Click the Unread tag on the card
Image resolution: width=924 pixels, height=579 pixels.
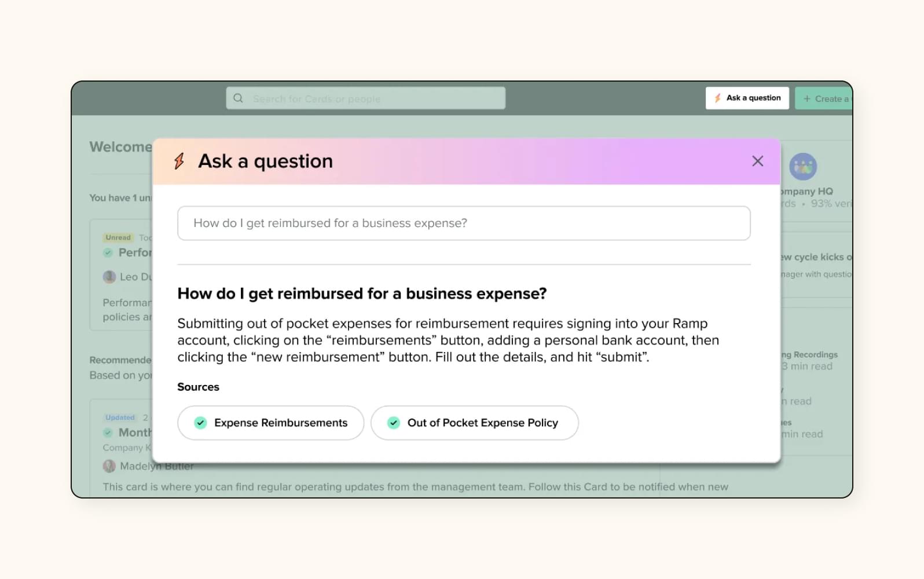click(118, 237)
